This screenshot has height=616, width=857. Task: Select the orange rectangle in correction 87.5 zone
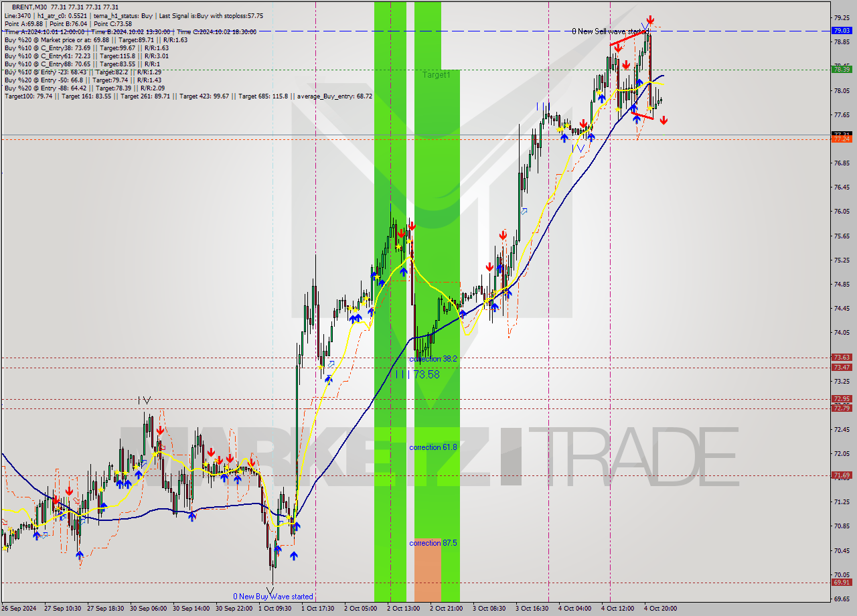pos(428,569)
